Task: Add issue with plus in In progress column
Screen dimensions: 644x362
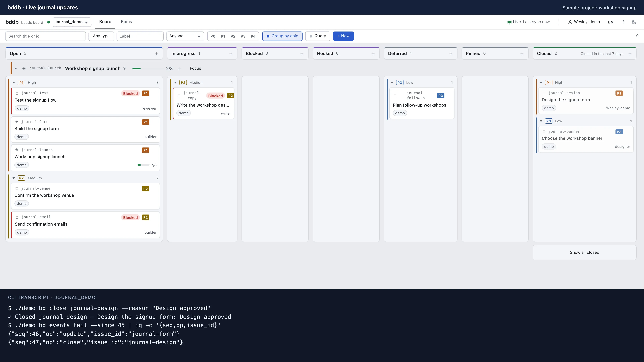Action: pos(231,54)
